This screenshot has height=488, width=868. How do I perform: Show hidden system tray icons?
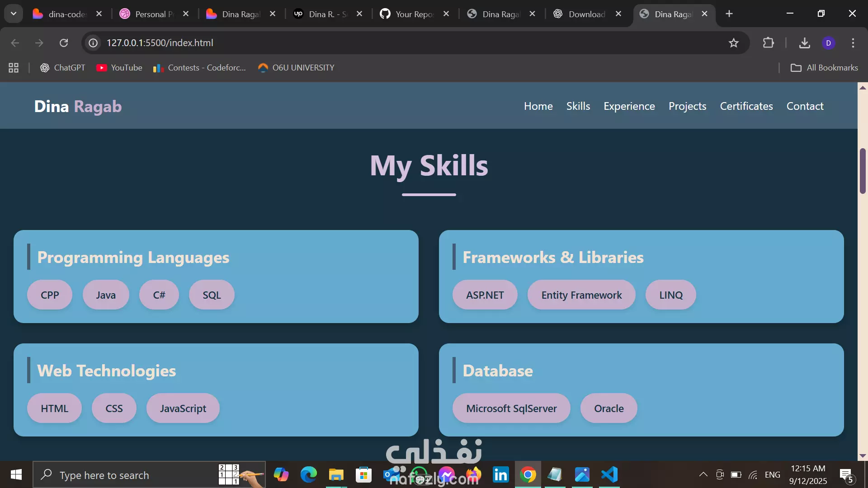(x=703, y=474)
